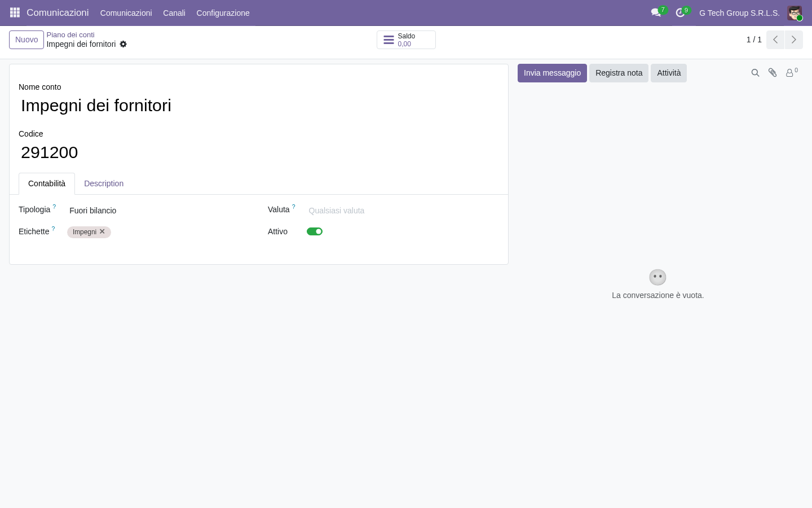The height and width of the screenshot is (508, 812).
Task: Go to the previous record arrow
Action: coord(775,40)
